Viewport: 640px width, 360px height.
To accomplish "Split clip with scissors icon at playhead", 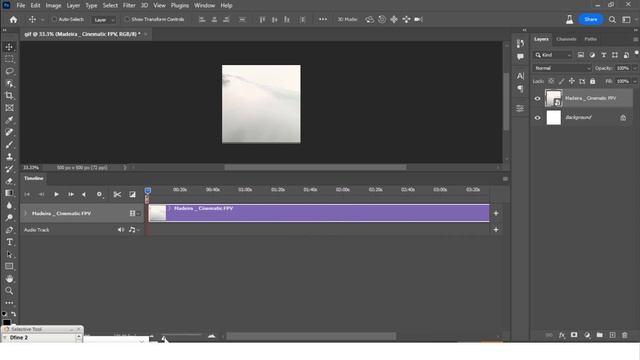I will pos(117,194).
